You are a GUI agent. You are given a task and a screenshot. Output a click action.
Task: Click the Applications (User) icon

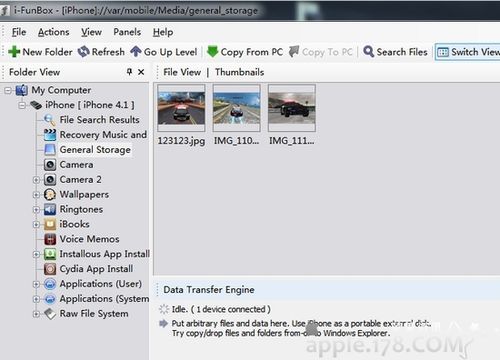click(50, 284)
